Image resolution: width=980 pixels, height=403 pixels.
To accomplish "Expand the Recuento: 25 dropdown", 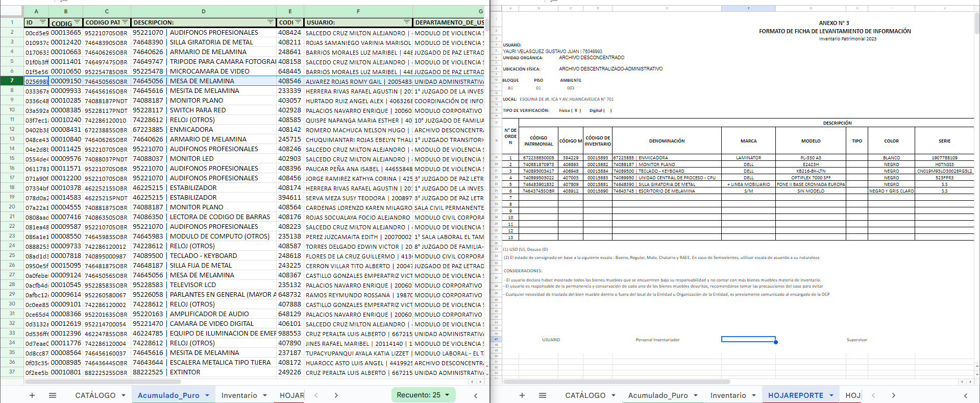I will coord(447,395).
